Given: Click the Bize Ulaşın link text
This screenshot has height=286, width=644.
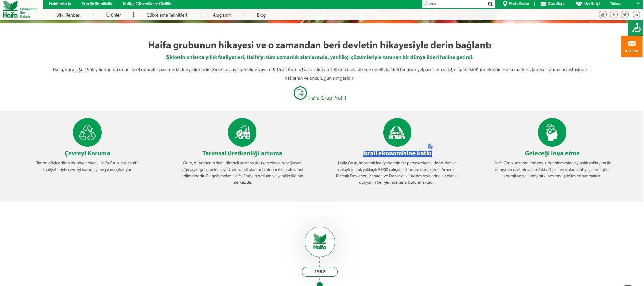Looking at the screenshot, I should pyautogui.click(x=557, y=4).
